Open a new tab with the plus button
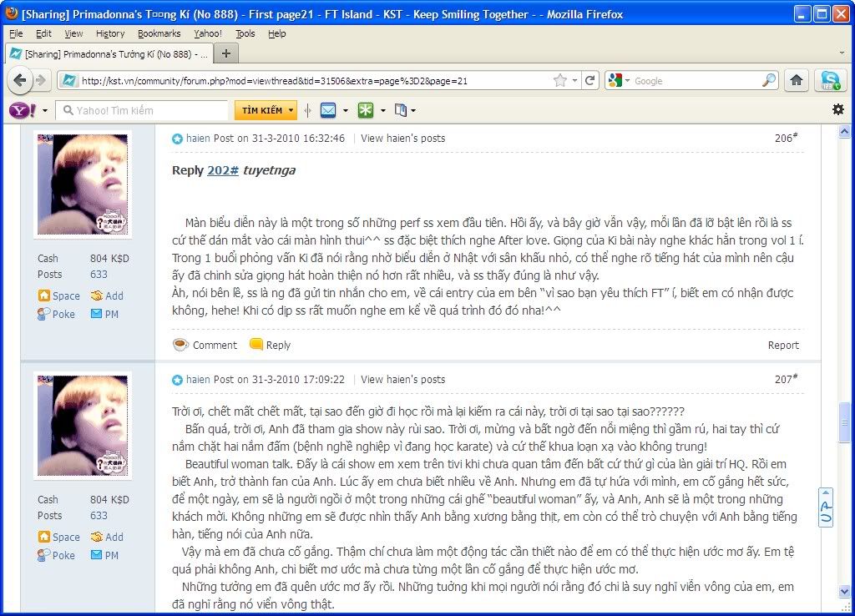This screenshot has width=855, height=616. (226, 53)
